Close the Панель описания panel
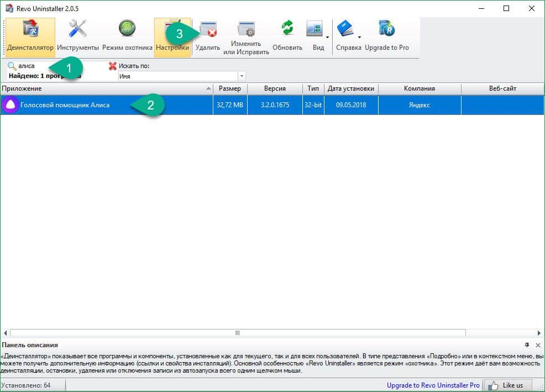This screenshot has width=545, height=392. (538, 345)
